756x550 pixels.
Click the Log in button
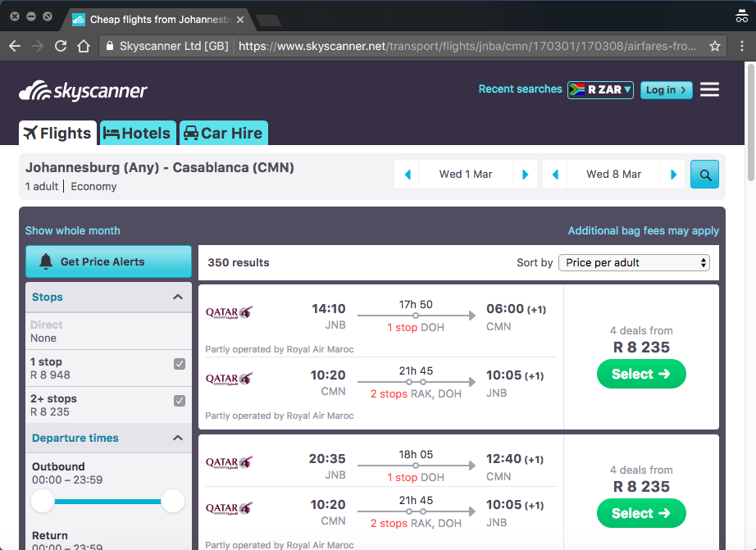667,90
